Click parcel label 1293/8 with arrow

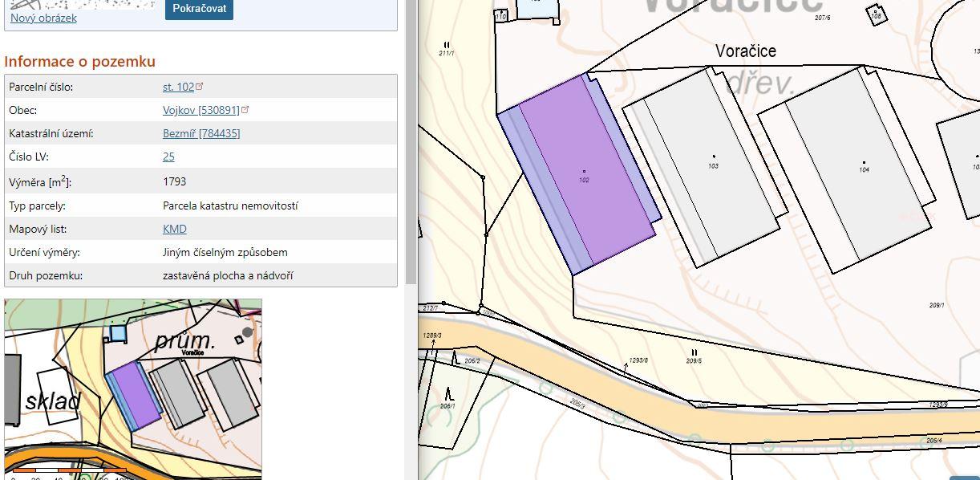tap(638, 360)
